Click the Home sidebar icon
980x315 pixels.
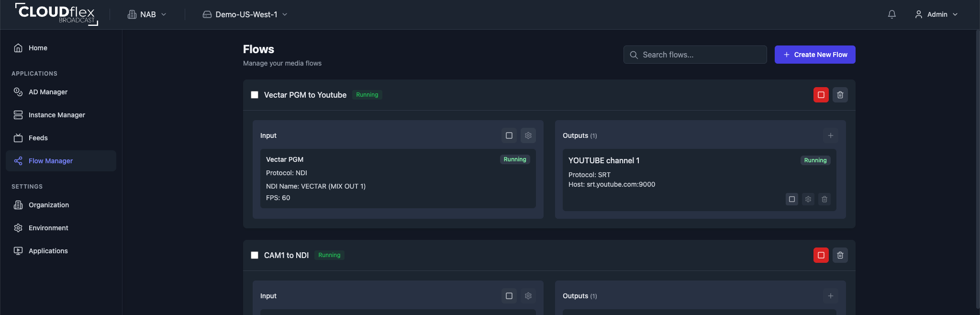[x=18, y=48]
